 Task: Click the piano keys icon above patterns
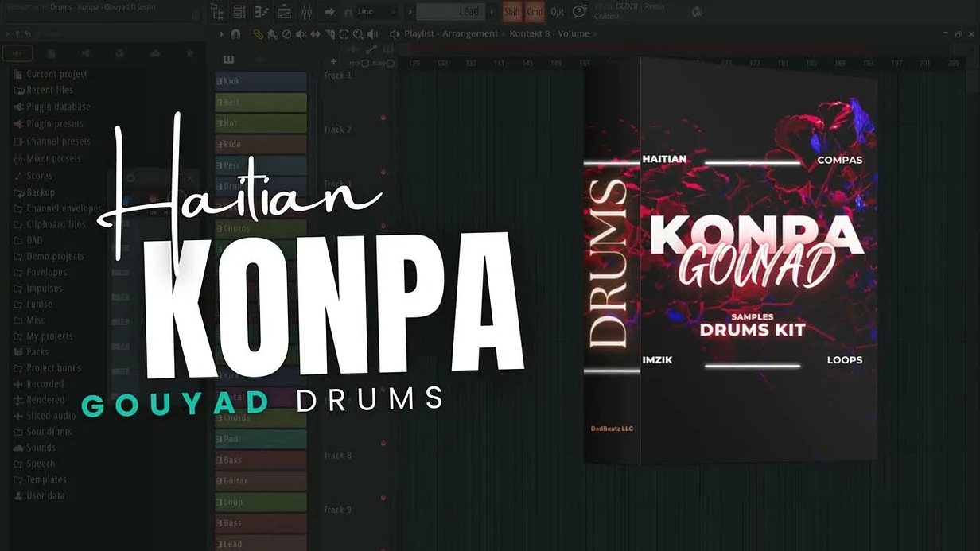click(229, 60)
